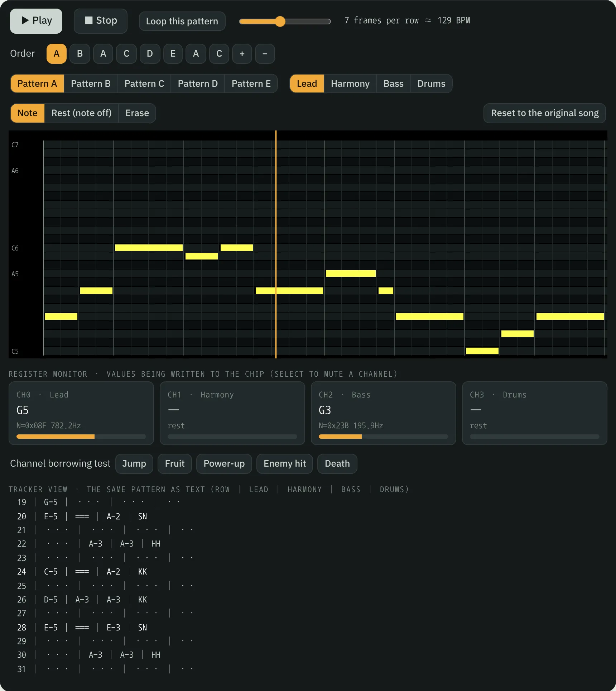Reset to the original song

(545, 113)
